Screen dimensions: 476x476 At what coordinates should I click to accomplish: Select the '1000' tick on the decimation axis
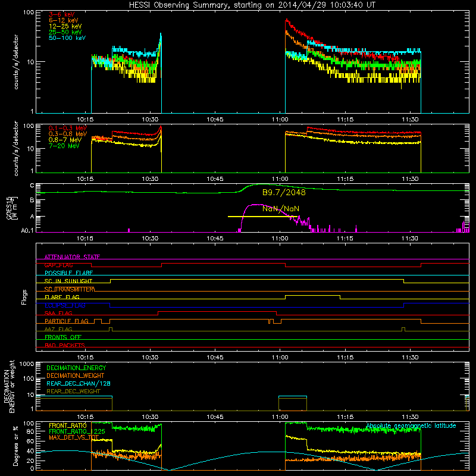tap(27, 364)
